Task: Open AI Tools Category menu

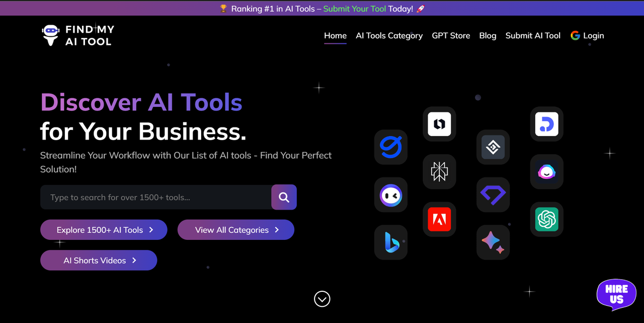Action: pos(389,36)
